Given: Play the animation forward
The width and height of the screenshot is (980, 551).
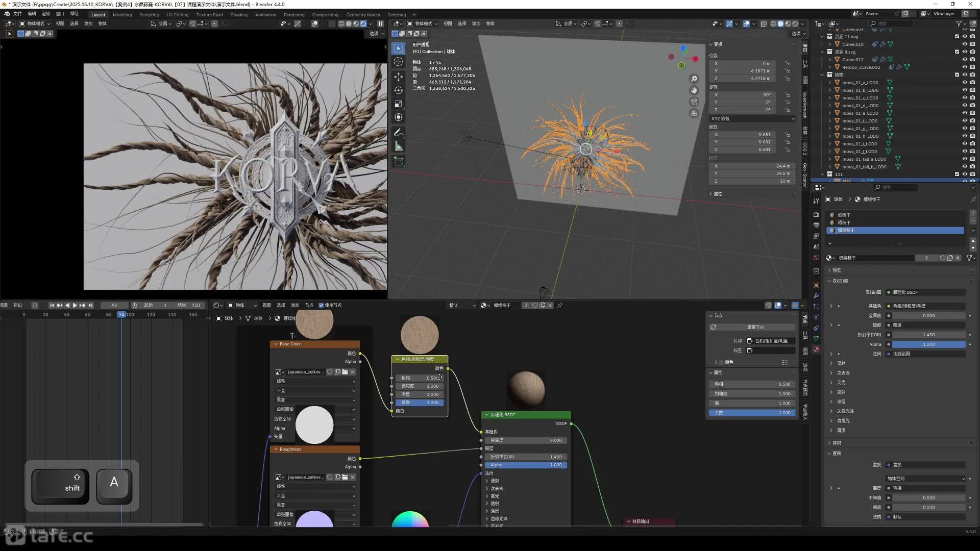Looking at the screenshot, I should coord(75,305).
